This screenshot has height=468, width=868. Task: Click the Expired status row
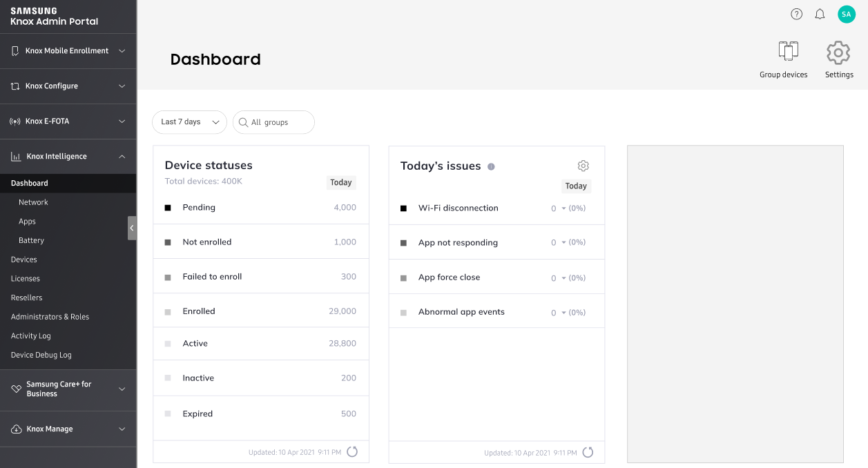click(261, 414)
